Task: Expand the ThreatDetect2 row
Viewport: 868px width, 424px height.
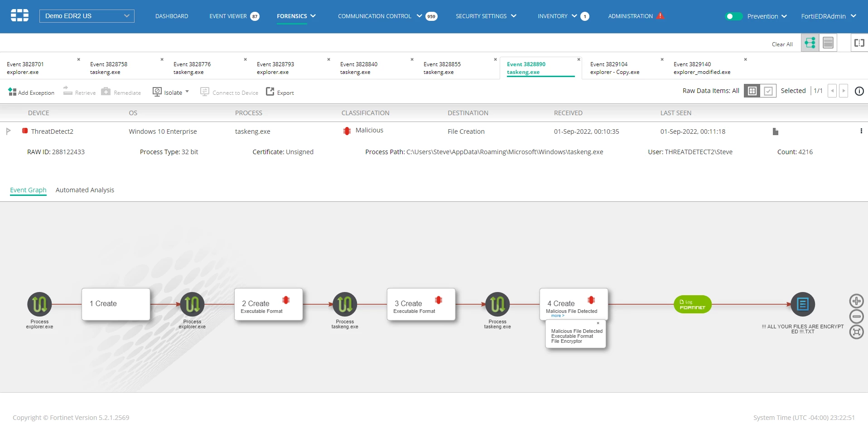Action: pos(8,131)
